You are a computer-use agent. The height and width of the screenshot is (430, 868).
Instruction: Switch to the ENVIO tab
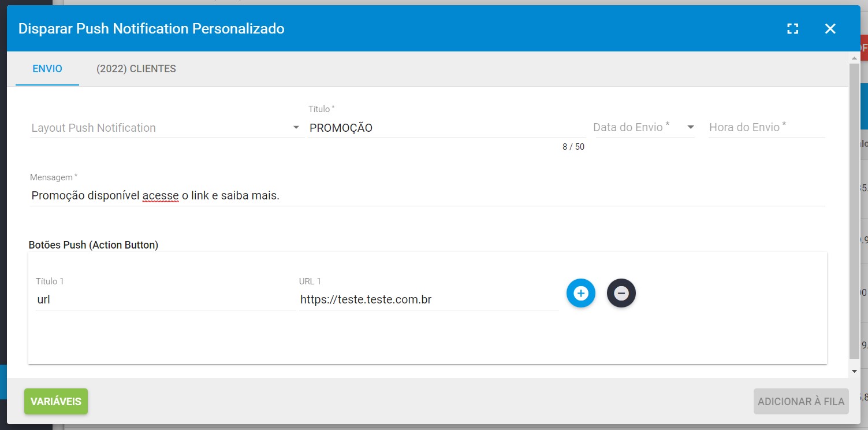click(x=47, y=69)
